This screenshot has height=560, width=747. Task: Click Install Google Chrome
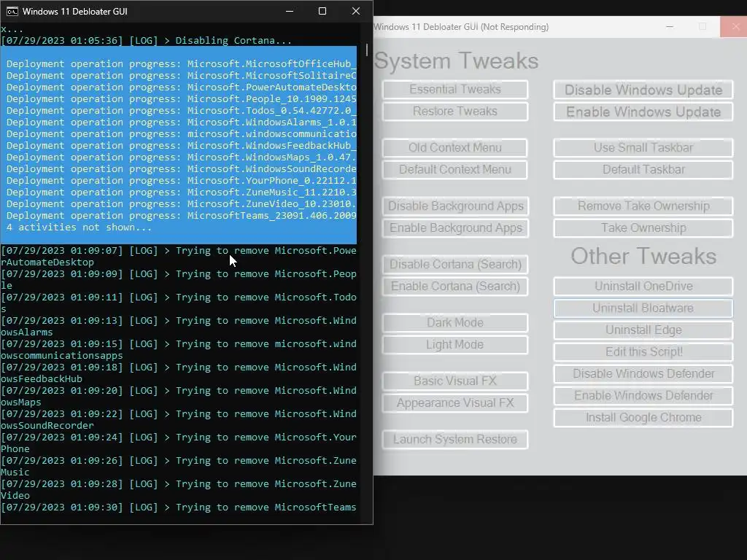(643, 418)
